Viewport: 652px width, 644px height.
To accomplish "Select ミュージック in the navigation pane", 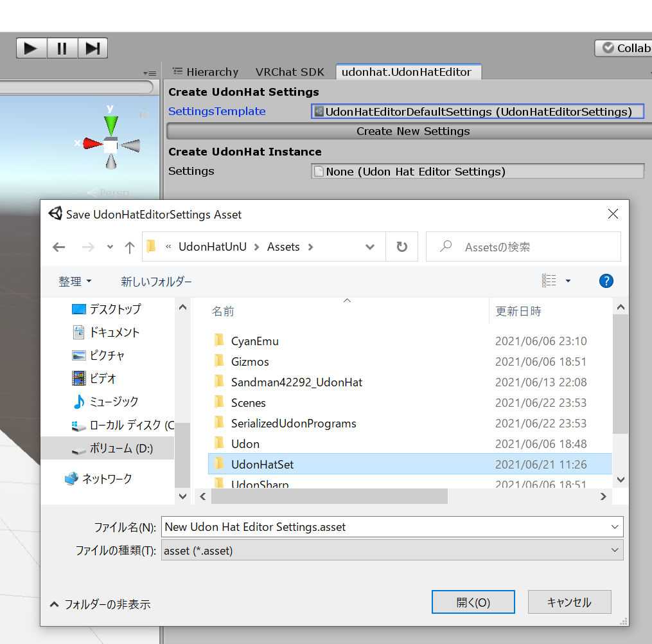I will 105,402.
